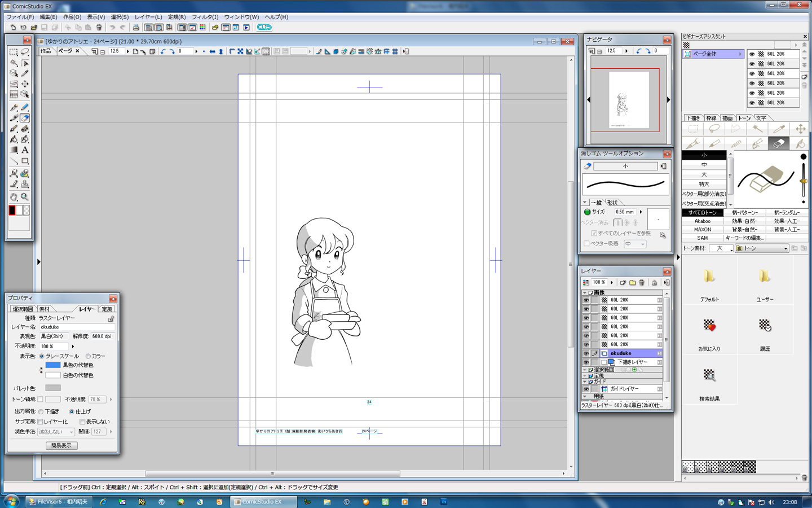Switch to 選択範囲 tab in properties
This screenshot has width=812, height=508.
click(x=23, y=309)
